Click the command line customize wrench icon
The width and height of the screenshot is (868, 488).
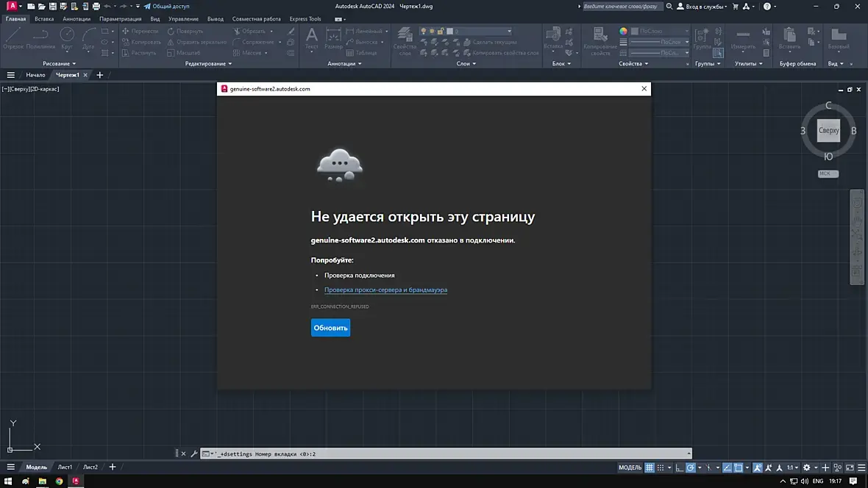point(193,453)
